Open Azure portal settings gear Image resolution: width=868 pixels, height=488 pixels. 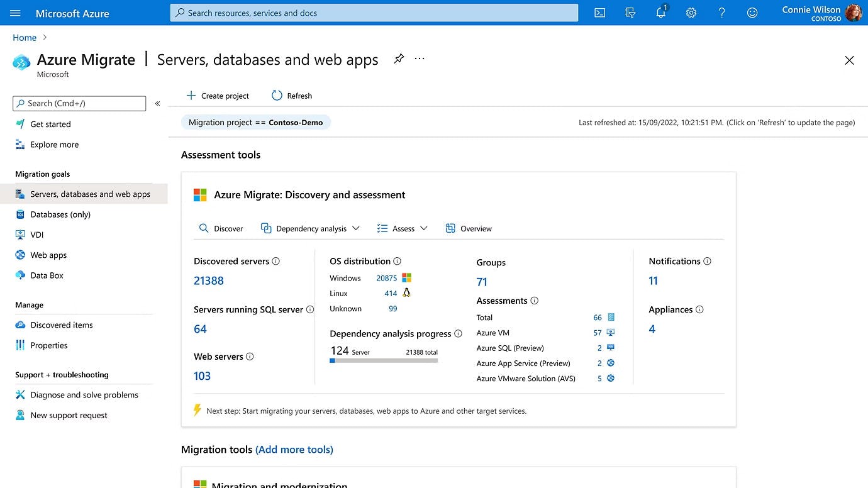(x=691, y=13)
